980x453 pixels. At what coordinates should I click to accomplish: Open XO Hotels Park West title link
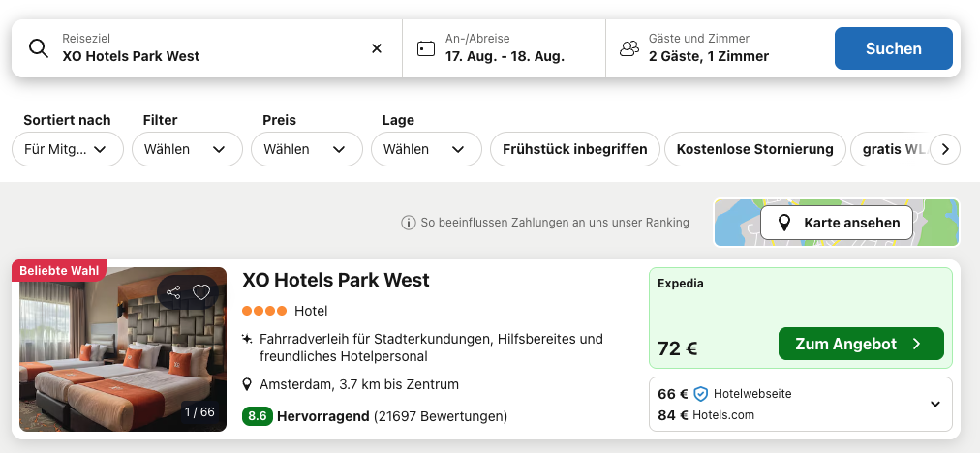[336, 280]
